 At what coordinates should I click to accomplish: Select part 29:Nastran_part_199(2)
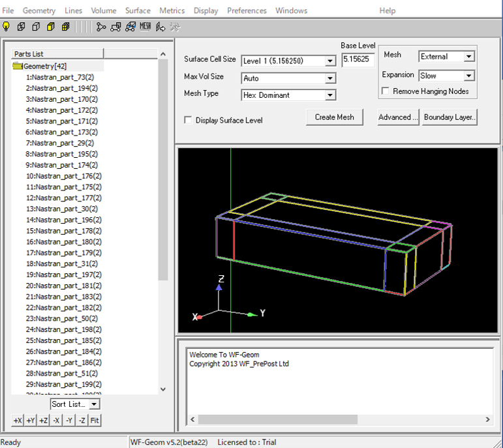(x=64, y=384)
